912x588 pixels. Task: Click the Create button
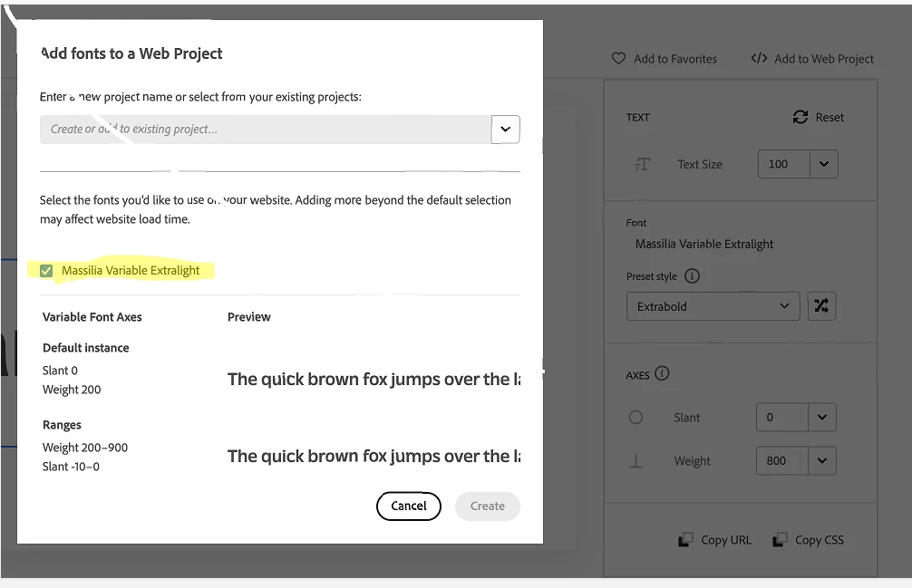[488, 506]
